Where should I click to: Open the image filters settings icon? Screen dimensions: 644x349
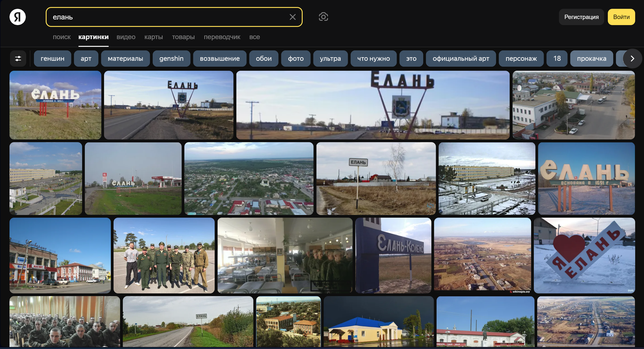[18, 59]
